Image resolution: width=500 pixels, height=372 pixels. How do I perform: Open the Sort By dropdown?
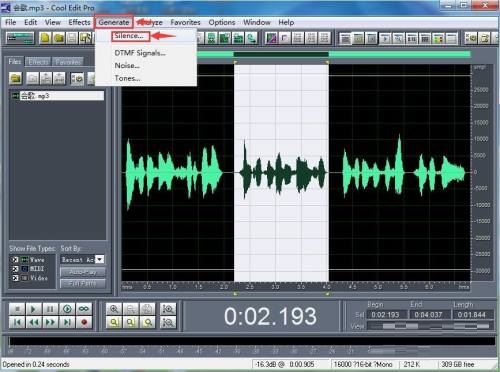pyautogui.click(x=82, y=259)
